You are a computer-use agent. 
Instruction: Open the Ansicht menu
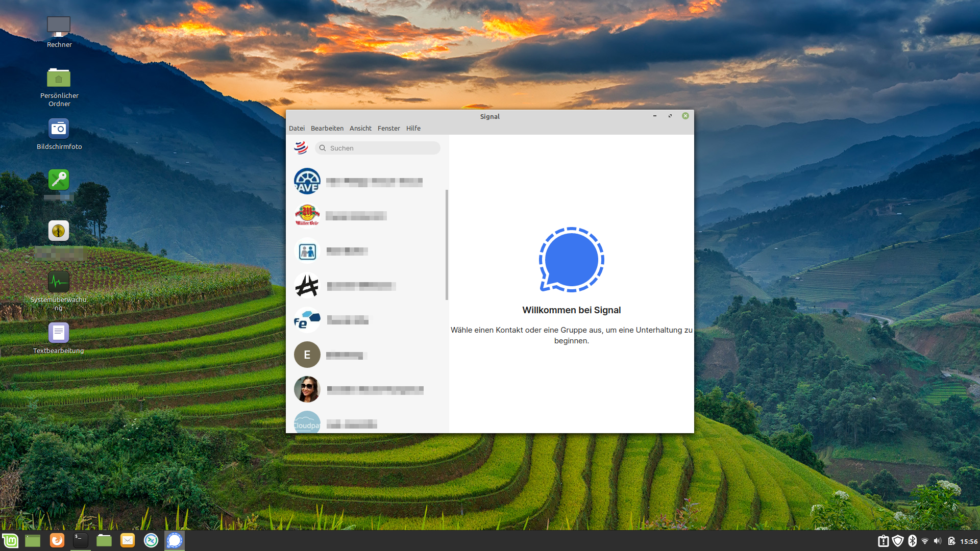coord(360,128)
